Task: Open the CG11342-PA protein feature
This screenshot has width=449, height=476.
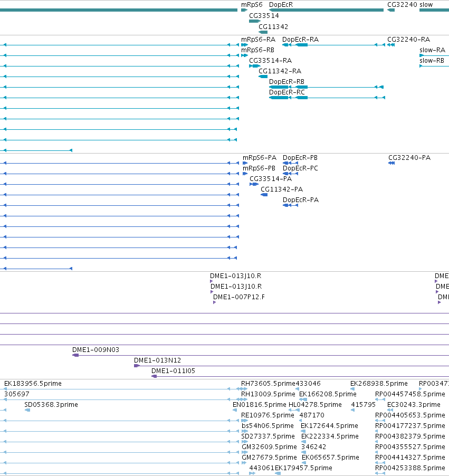Action: pos(264,195)
